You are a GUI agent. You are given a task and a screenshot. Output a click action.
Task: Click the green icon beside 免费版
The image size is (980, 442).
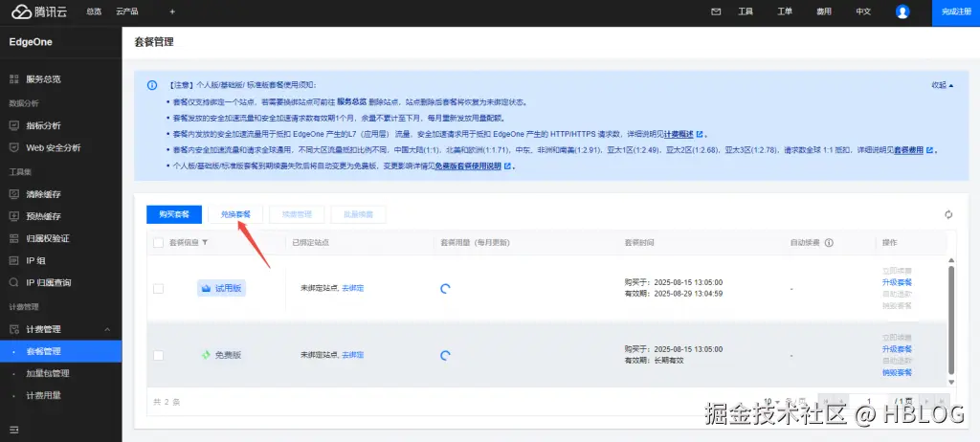pos(206,355)
